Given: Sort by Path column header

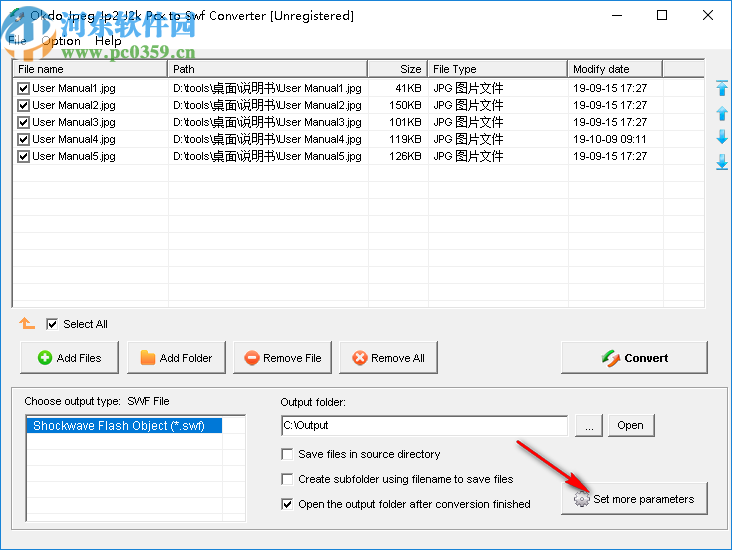Looking at the screenshot, I should coord(267,69).
